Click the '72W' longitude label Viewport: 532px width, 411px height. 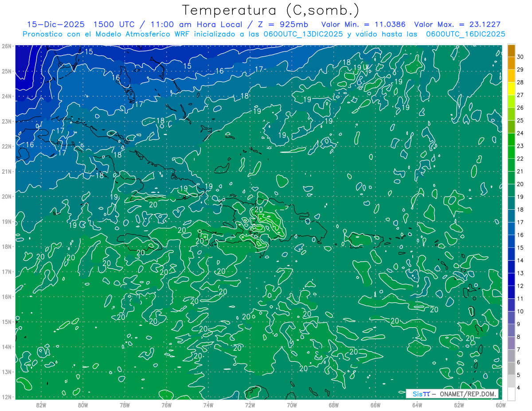pyautogui.click(x=250, y=405)
